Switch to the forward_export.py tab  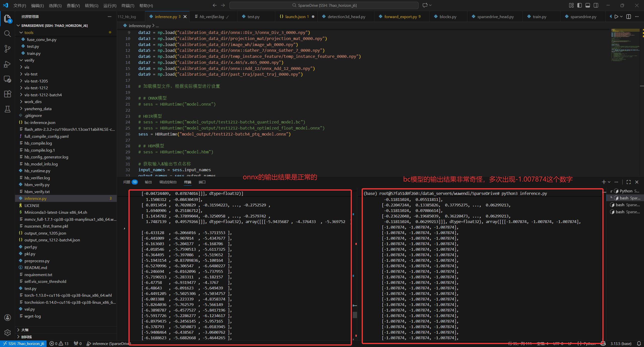pos(400,17)
